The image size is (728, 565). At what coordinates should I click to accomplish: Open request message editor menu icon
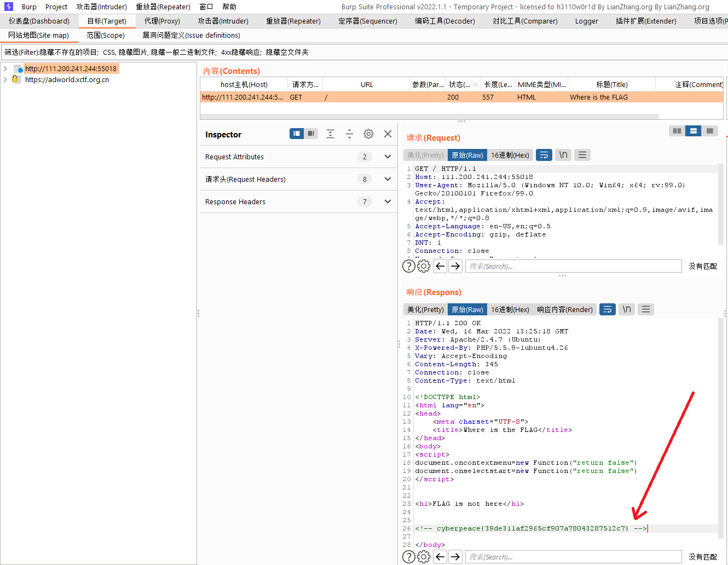(582, 155)
